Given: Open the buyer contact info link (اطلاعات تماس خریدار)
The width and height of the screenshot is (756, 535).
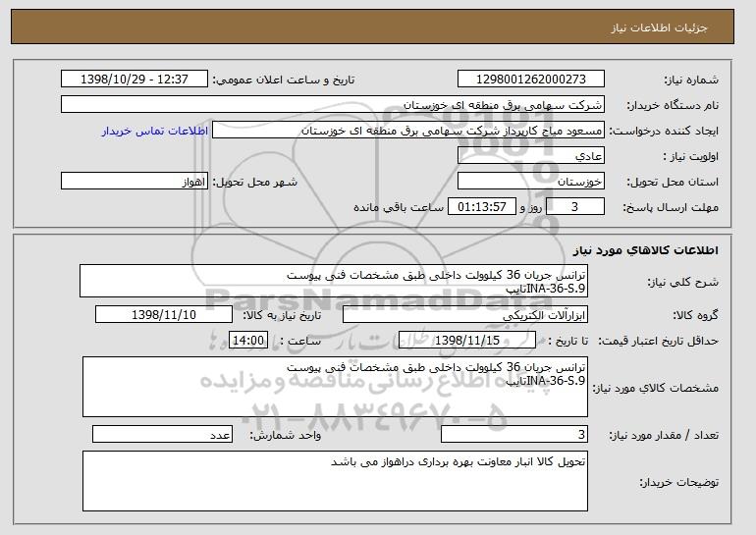Looking at the screenshot, I should 155,132.
